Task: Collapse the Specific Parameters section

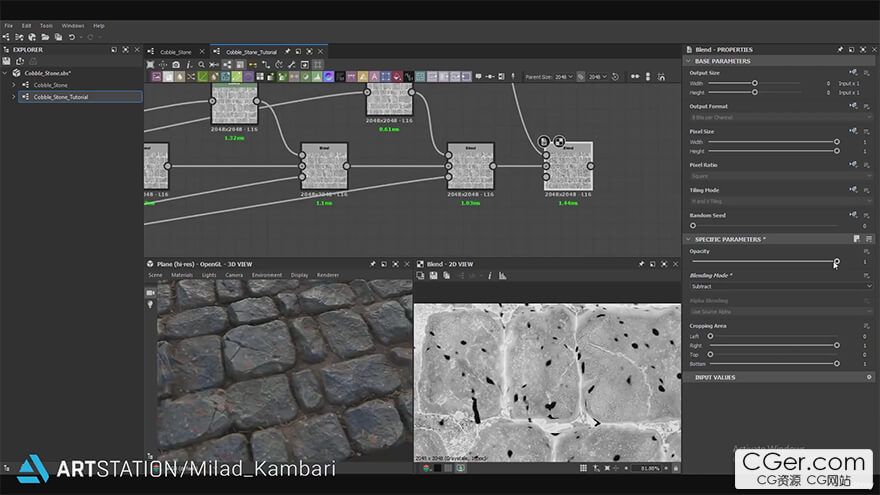Action: pos(689,239)
